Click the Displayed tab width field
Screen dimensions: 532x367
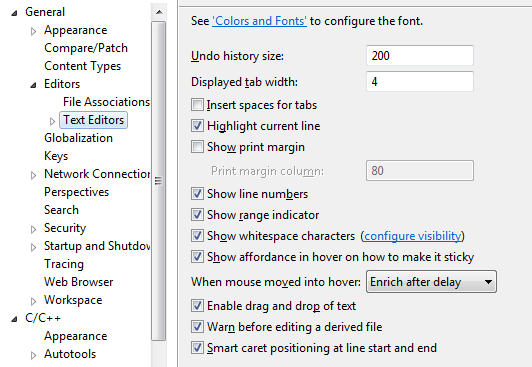coord(420,81)
